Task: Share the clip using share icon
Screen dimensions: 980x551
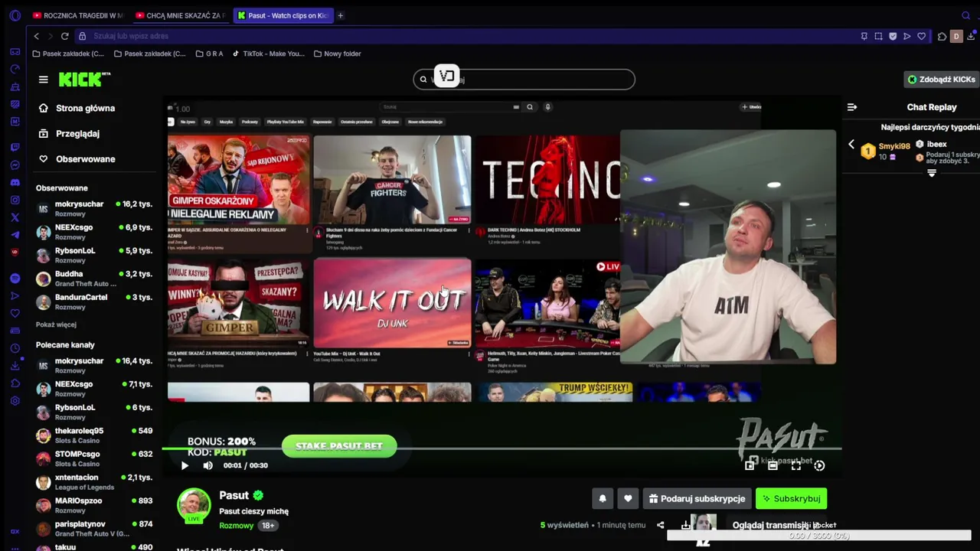Action: [661, 525]
